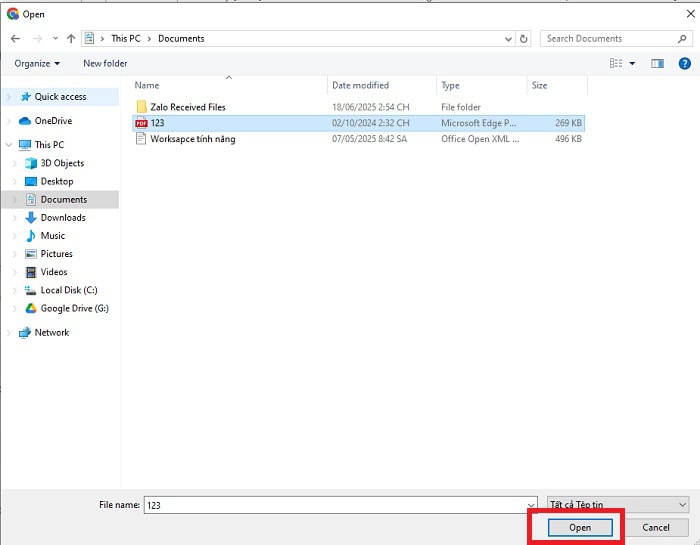Click the change view layout icon

pos(616,63)
